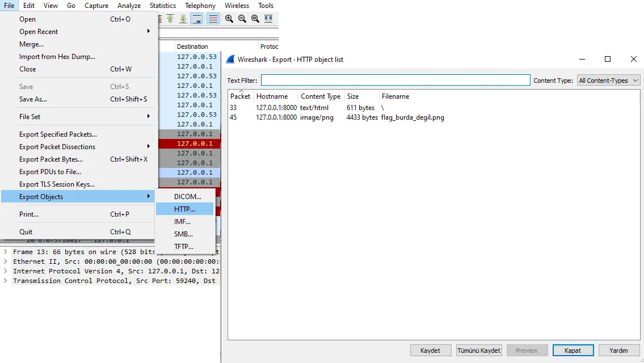Open the Statistics menu
This screenshot has height=363, width=644.
[163, 5]
